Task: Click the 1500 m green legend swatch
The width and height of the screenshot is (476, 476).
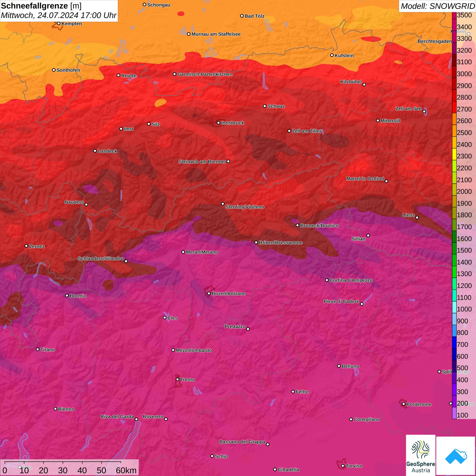Action: click(x=454, y=249)
